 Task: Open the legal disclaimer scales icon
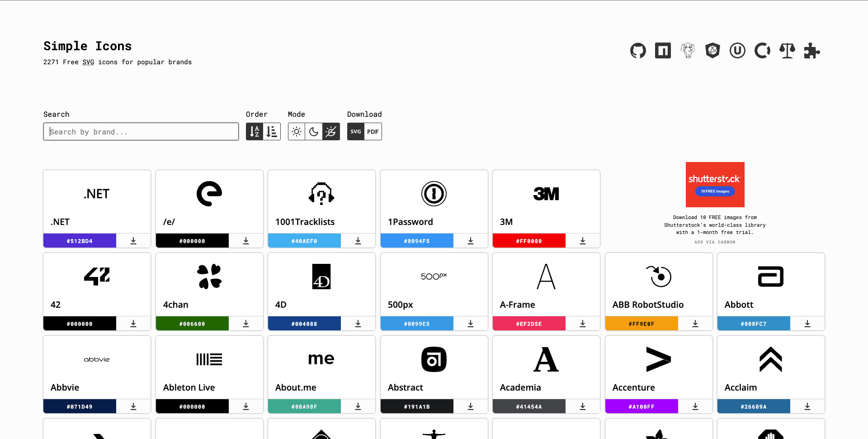[x=787, y=51]
